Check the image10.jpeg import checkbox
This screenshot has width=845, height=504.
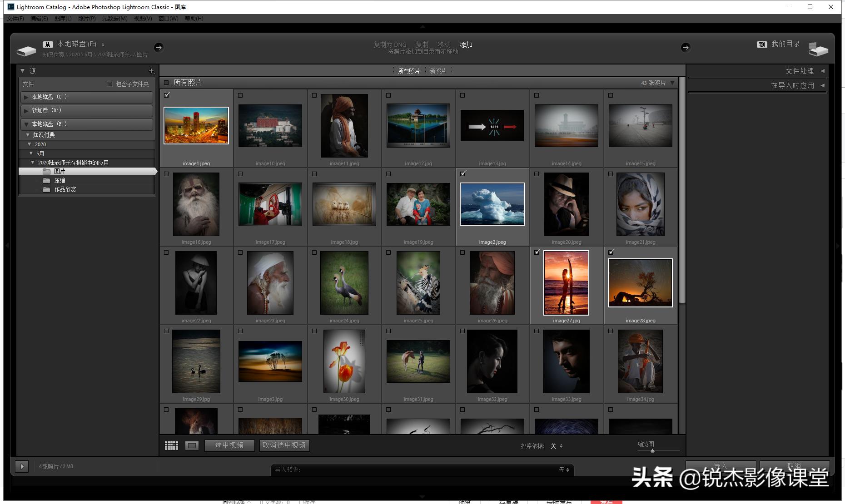click(240, 95)
